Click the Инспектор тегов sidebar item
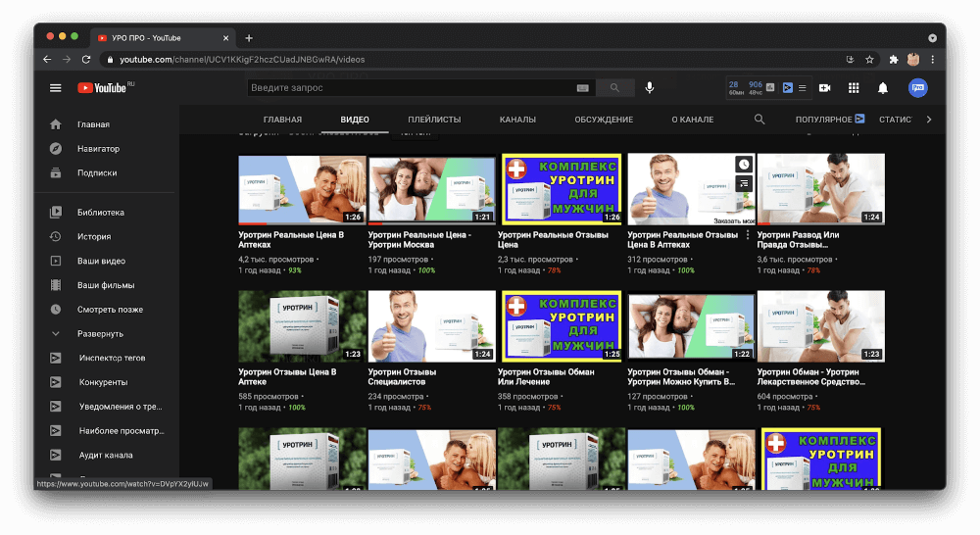Viewport: 980px width, 535px height. (x=112, y=359)
